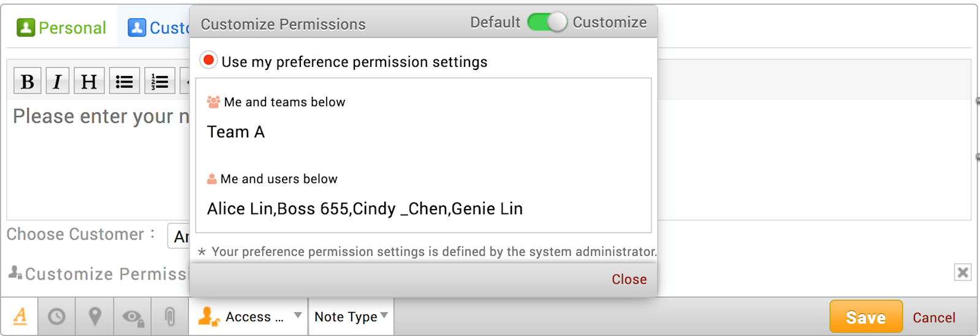
Task: Apply italic formatting button
Action: point(58,81)
